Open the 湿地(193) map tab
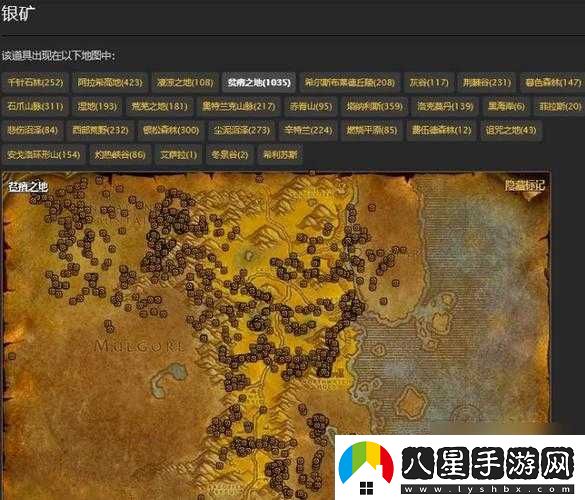This screenshot has height=500, width=585. coord(97,107)
